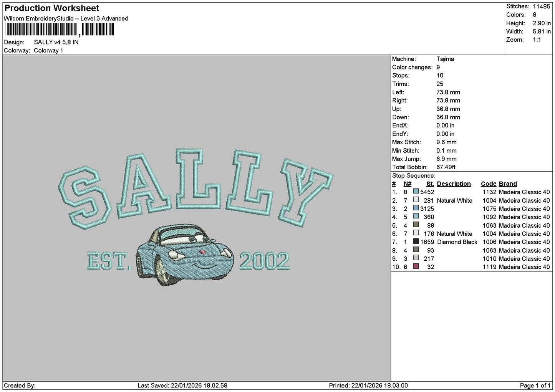The width and height of the screenshot is (555, 392).
Task: Click the EndX value '0.00 in'
Action: tap(446, 126)
